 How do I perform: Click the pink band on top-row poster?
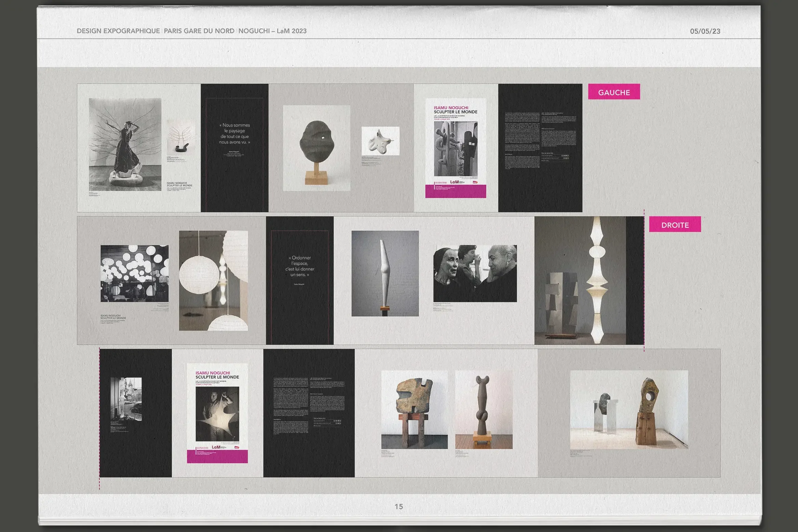pos(456,191)
